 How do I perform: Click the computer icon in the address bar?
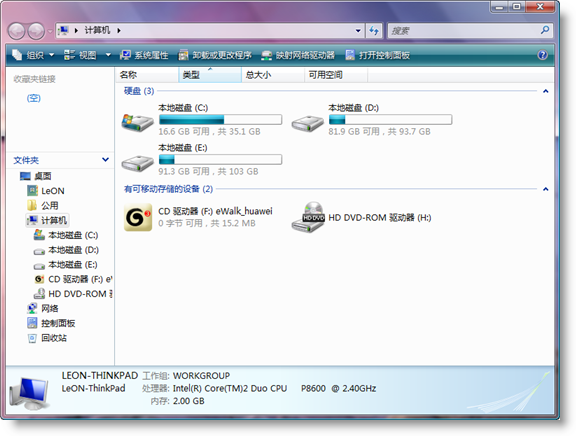pos(63,30)
